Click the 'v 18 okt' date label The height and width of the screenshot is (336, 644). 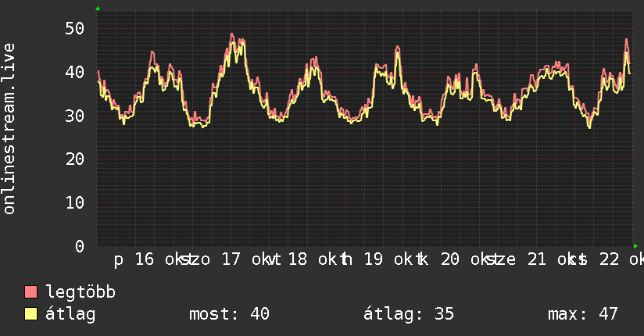click(x=306, y=259)
